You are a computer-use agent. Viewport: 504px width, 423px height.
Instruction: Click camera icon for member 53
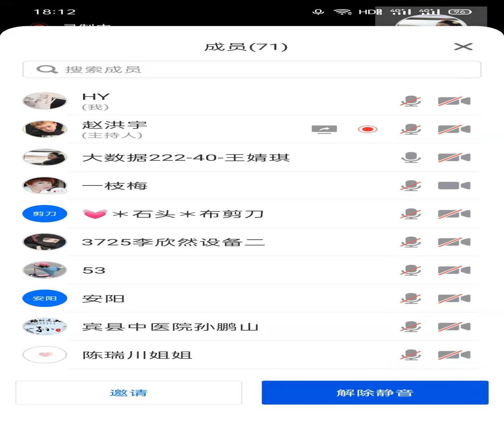(454, 270)
